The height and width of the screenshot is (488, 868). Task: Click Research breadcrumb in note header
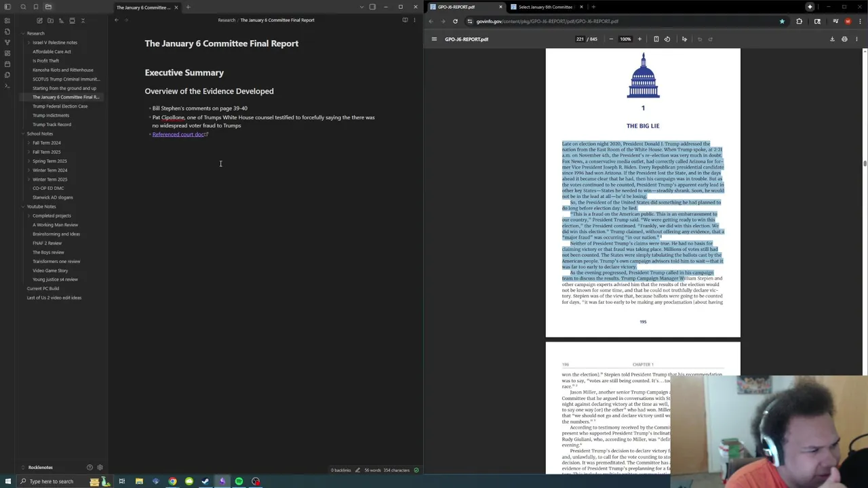[x=226, y=20]
